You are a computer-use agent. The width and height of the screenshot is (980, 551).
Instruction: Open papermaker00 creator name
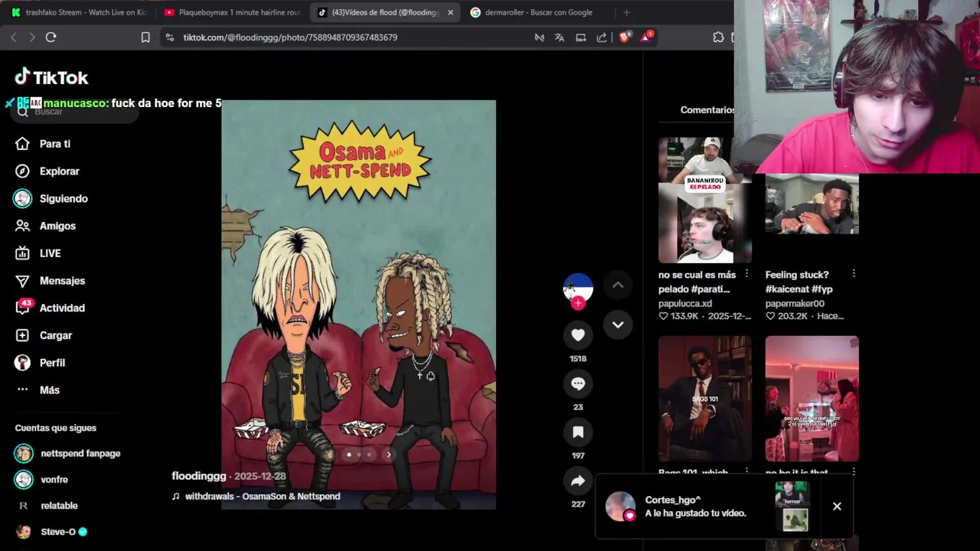point(795,304)
